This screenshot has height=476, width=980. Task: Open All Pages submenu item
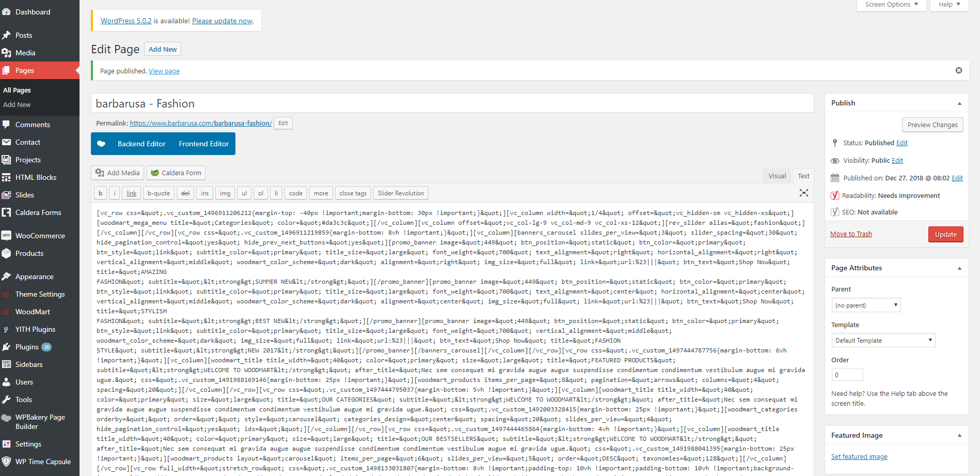pos(17,90)
